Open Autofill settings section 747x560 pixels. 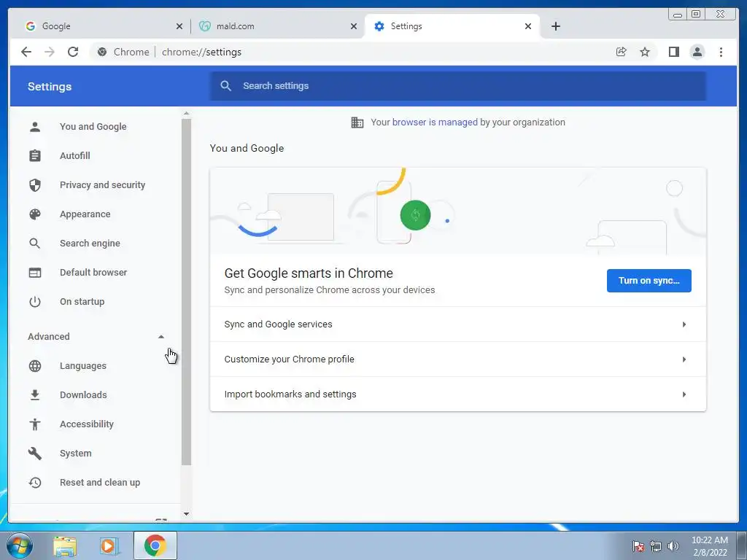pos(75,156)
